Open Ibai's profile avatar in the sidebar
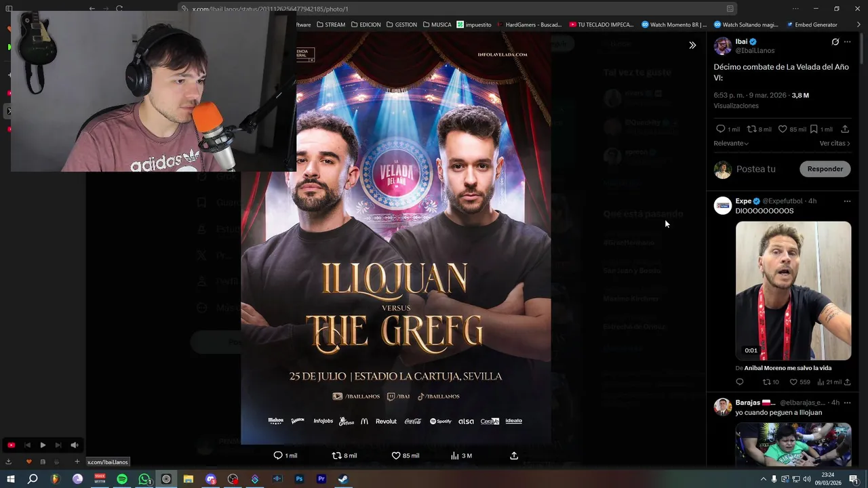The width and height of the screenshot is (868, 488). (x=722, y=46)
